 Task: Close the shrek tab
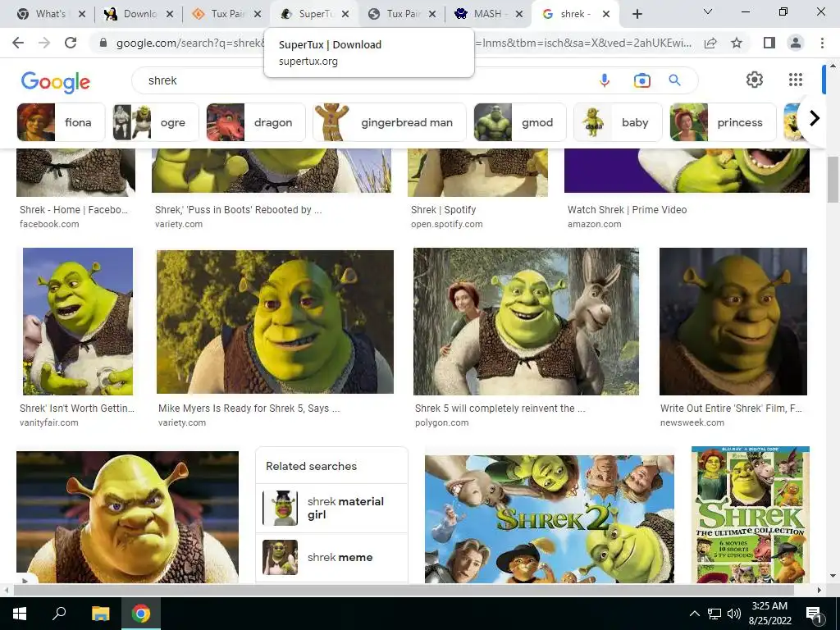click(x=606, y=14)
